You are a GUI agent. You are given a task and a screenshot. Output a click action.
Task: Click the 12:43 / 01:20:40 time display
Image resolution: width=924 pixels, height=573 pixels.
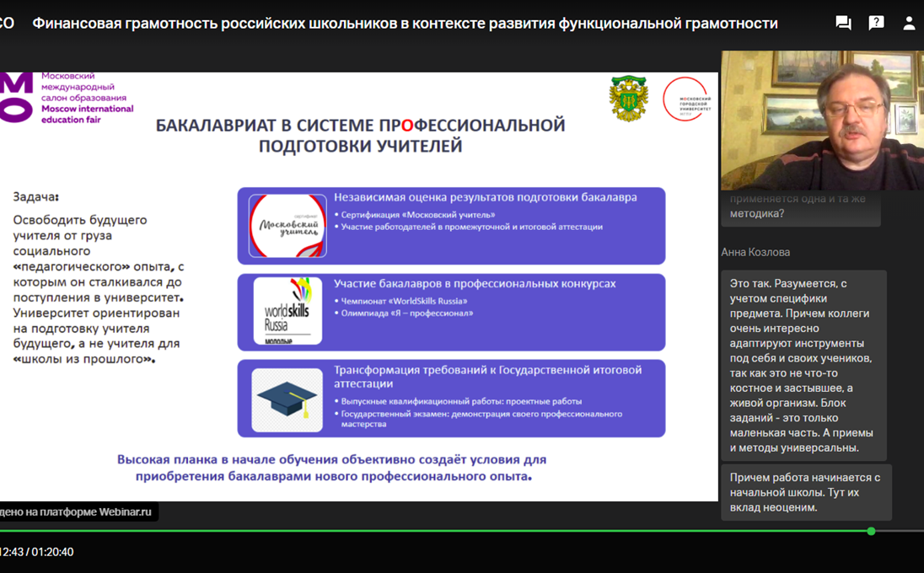(x=37, y=552)
